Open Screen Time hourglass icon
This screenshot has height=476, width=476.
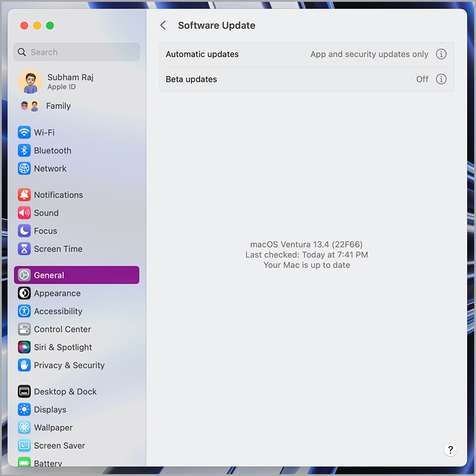(24, 249)
